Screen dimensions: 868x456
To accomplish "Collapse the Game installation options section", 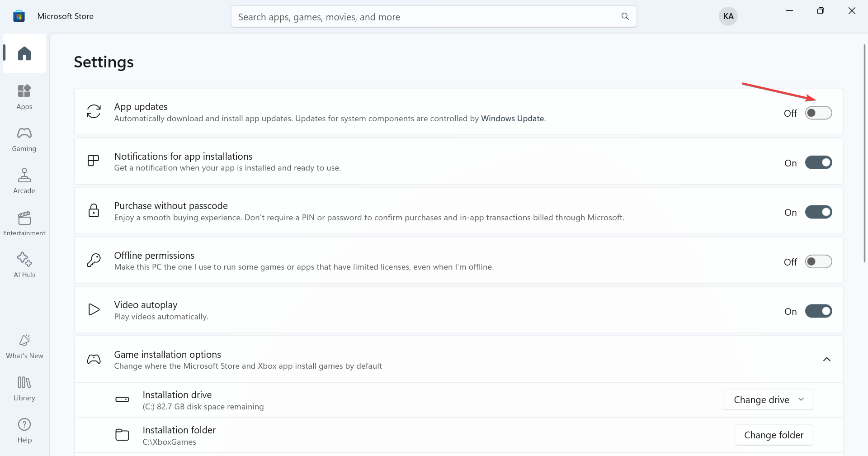I will click(x=826, y=359).
